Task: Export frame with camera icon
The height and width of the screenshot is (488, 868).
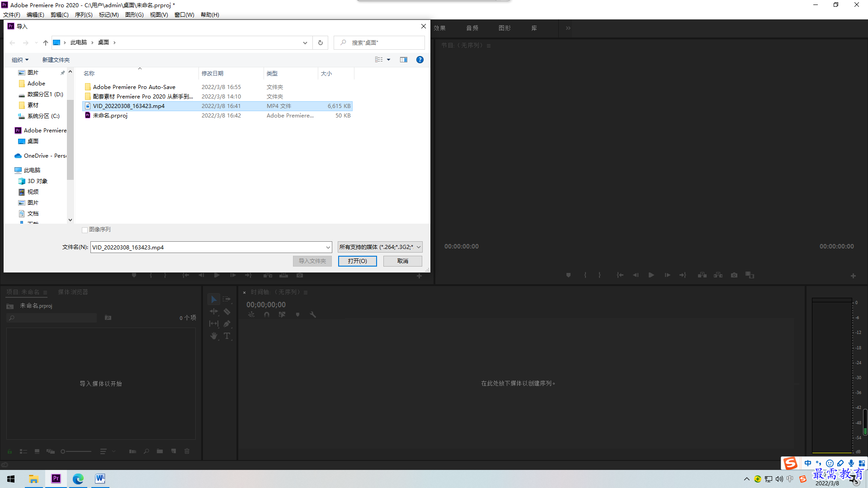Action: (734, 275)
